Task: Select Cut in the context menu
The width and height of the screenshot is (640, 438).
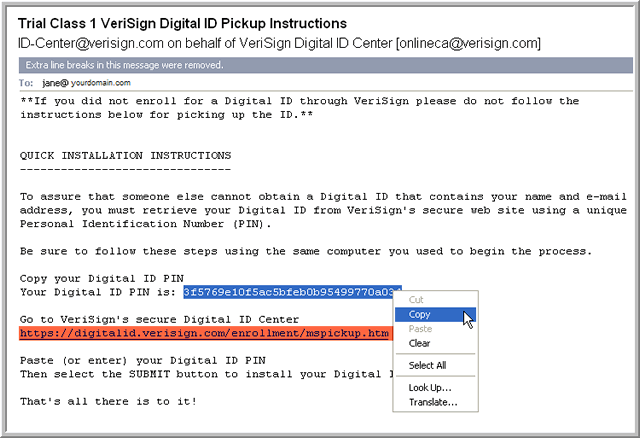Action: (x=435, y=300)
